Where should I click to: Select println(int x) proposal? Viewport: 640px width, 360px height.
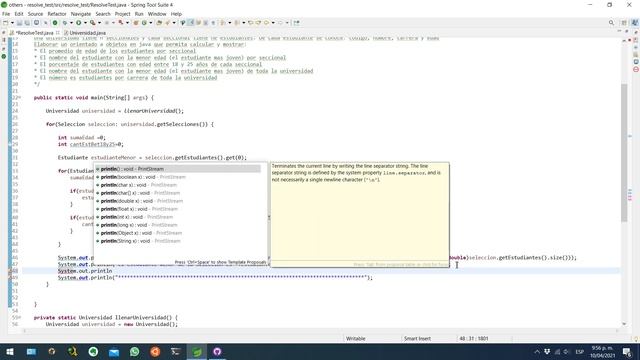click(x=178, y=217)
